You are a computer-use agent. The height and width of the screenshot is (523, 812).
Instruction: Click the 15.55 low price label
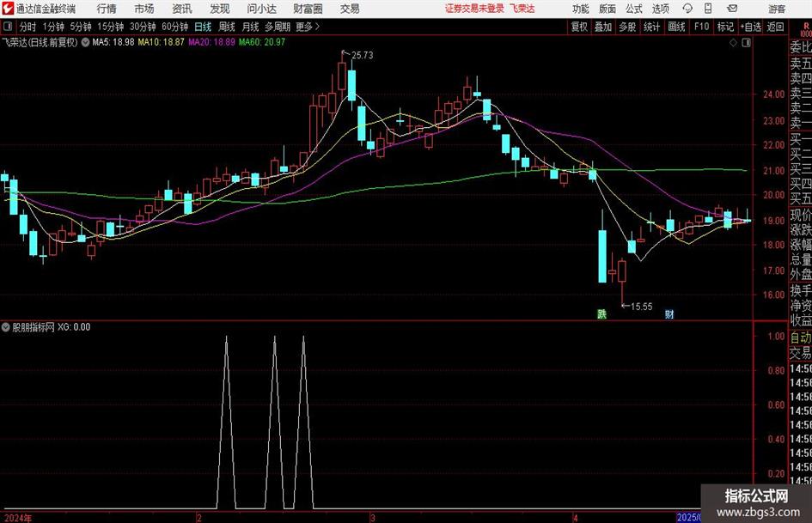(641, 307)
